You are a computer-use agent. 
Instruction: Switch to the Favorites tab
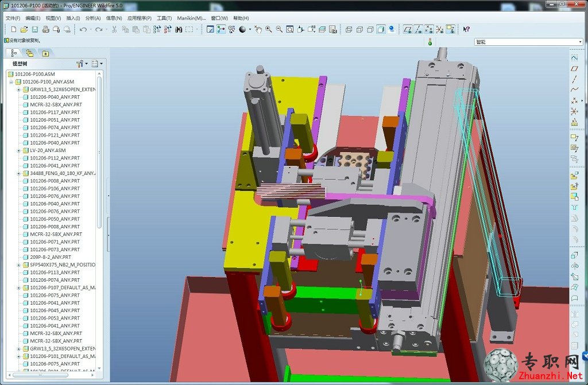tap(45, 53)
